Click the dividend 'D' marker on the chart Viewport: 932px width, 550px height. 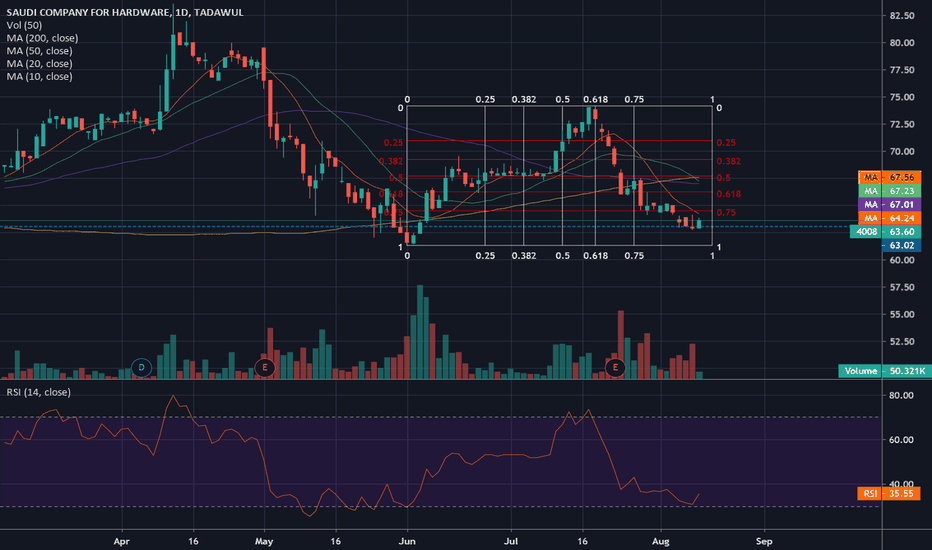[141, 367]
